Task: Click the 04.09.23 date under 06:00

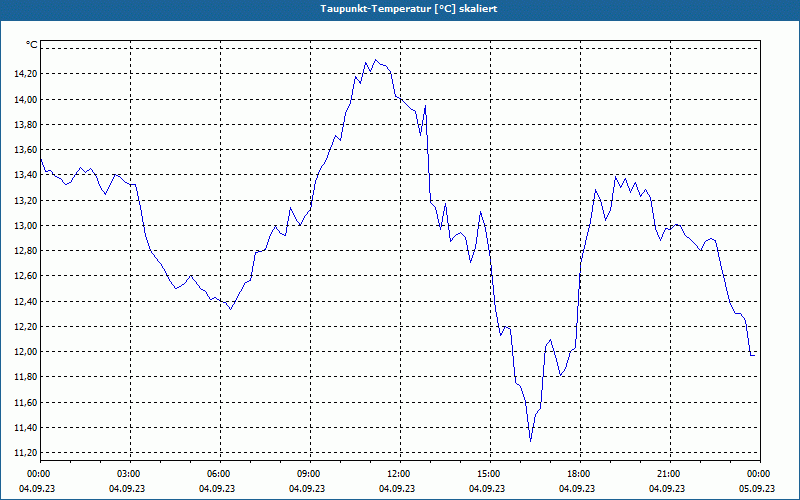Action: point(217,489)
